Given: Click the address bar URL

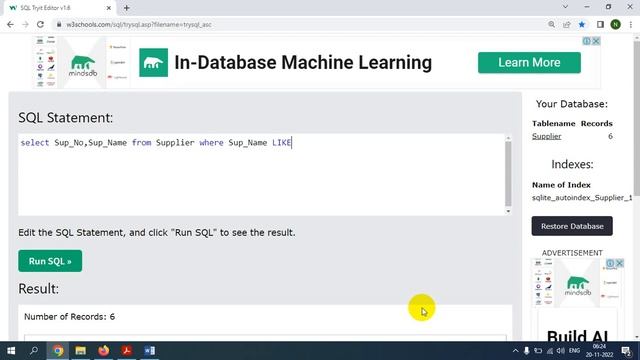Looking at the screenshot, I should 139,24.
